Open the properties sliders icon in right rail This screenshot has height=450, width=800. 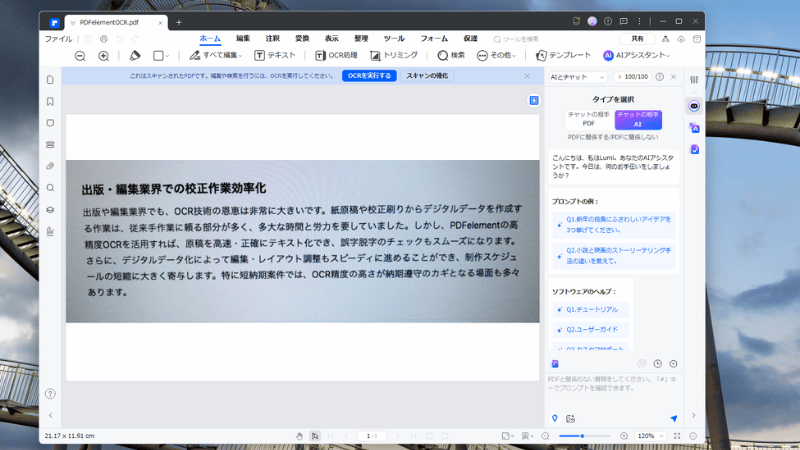pos(694,80)
